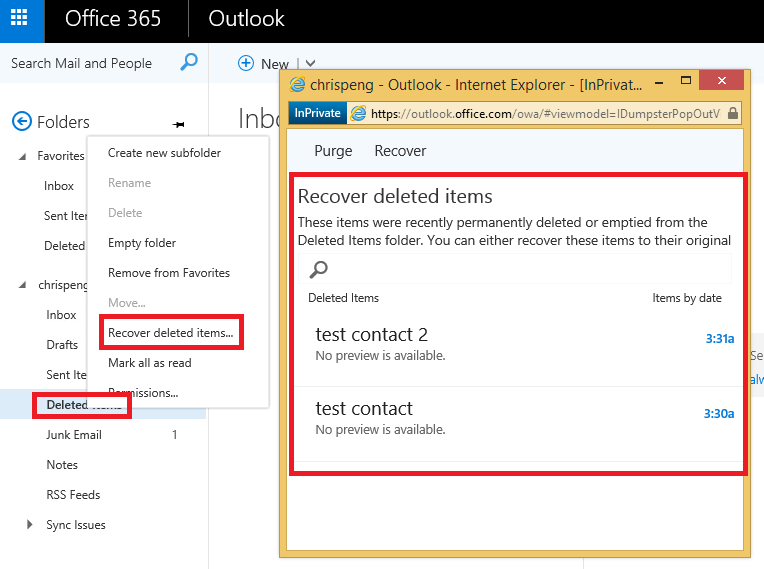Click the URL address field of the popup
This screenshot has width=764, height=569.
546,114
